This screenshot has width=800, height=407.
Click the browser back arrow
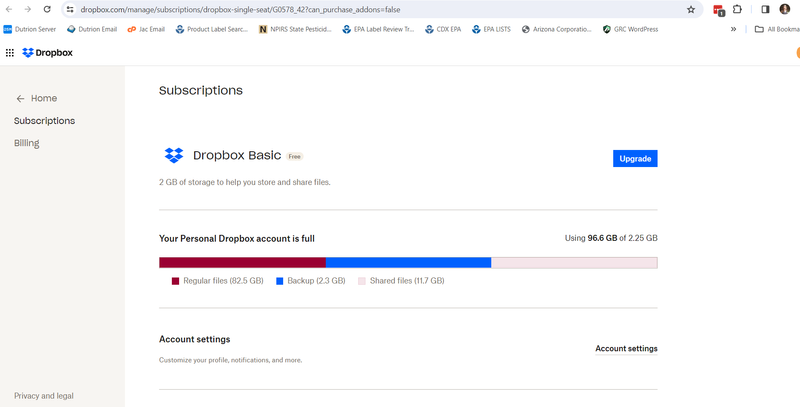pyautogui.click(x=9, y=9)
